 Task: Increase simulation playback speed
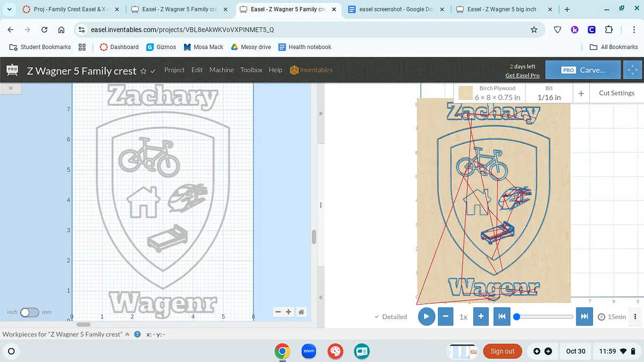point(481,316)
